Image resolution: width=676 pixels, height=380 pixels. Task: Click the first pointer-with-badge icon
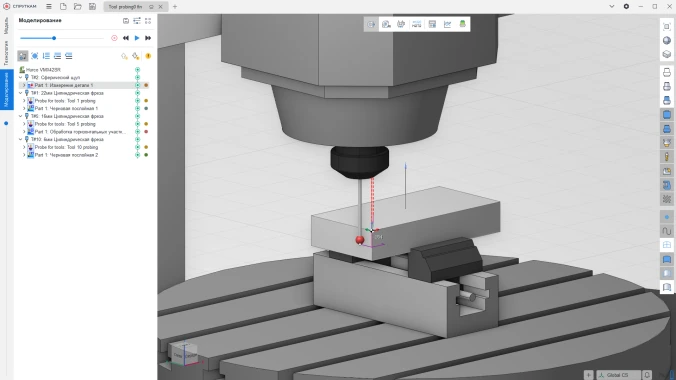point(124,56)
